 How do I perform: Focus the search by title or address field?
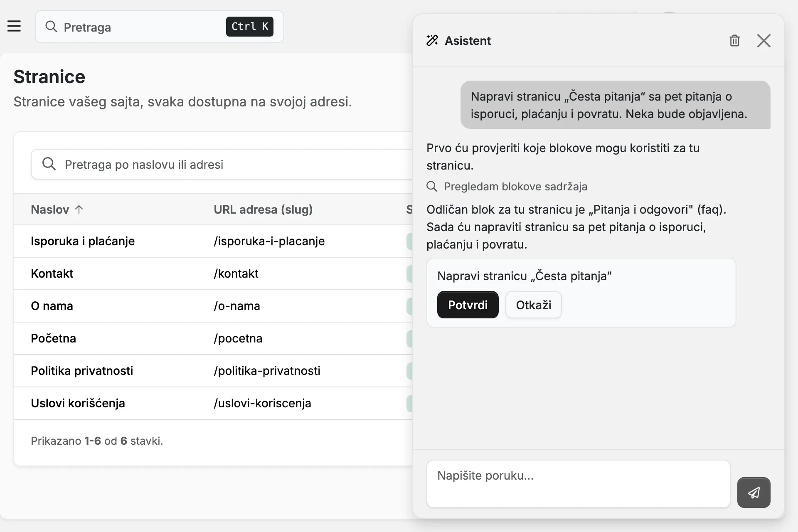[x=222, y=164]
